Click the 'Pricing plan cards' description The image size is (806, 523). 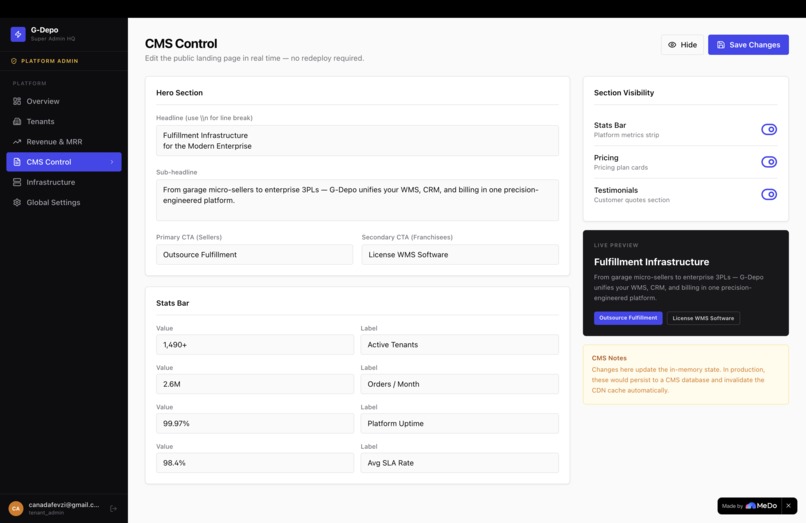click(x=621, y=168)
